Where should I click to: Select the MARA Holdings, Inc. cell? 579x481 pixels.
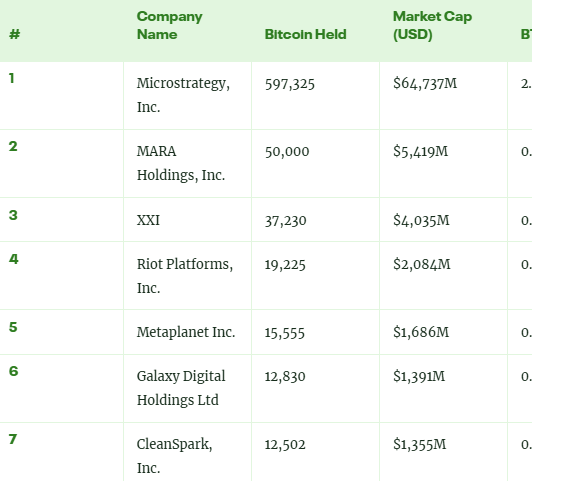tap(181, 163)
